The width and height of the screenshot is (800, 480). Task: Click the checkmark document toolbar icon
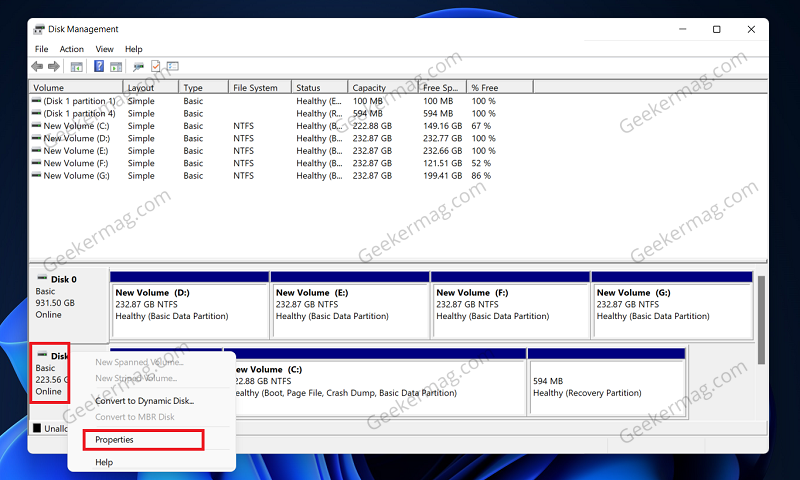click(156, 66)
